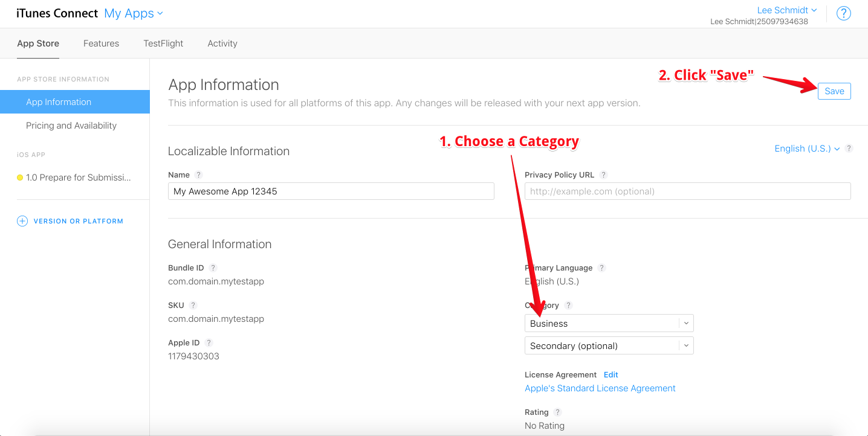The image size is (868, 436).
Task: Select App Information in the sidebar
Action: (x=75, y=101)
